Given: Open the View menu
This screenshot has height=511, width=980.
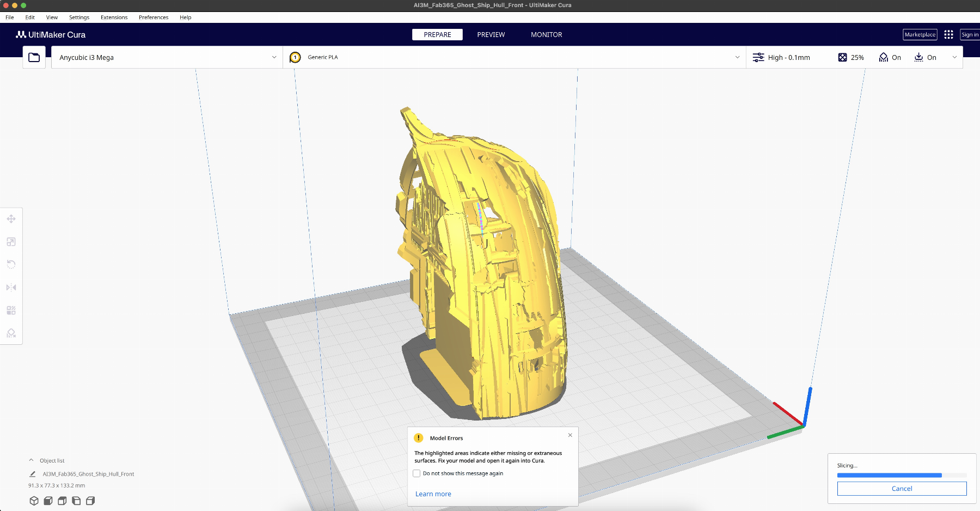Looking at the screenshot, I should coord(52,17).
